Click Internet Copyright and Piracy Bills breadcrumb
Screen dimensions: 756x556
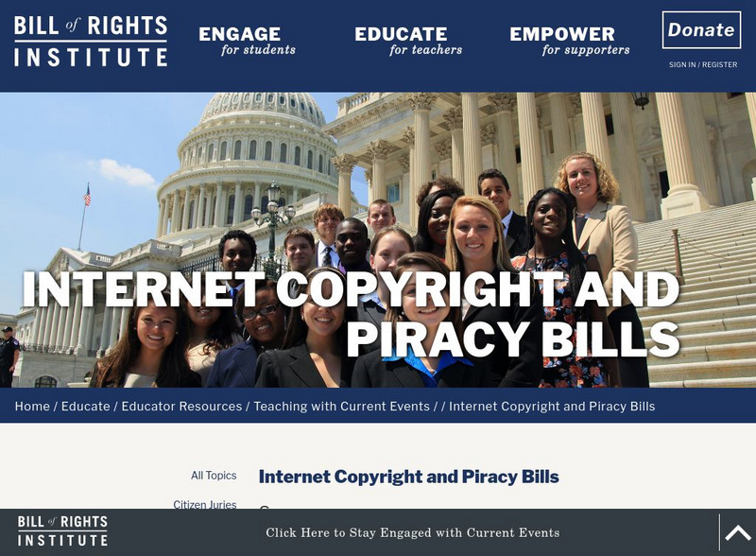coord(552,407)
